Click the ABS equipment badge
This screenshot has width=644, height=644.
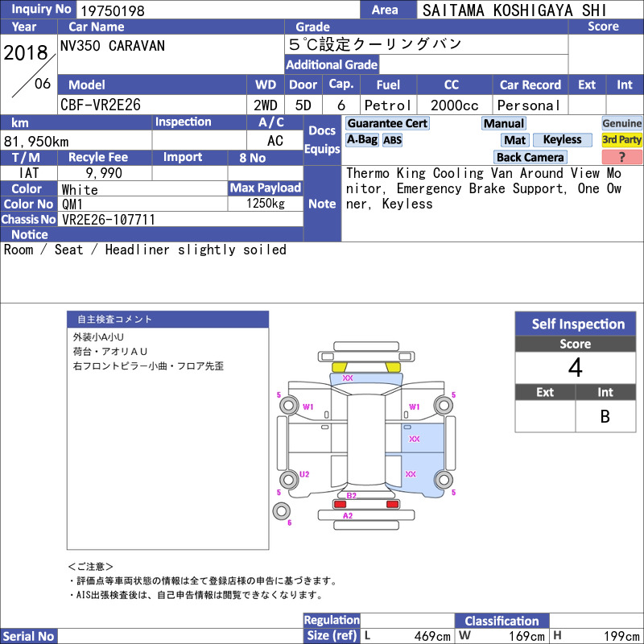pos(392,140)
